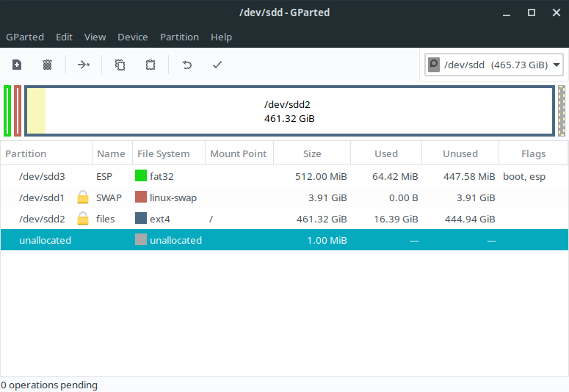Open the /dev/sdd device dropdown

pos(494,65)
